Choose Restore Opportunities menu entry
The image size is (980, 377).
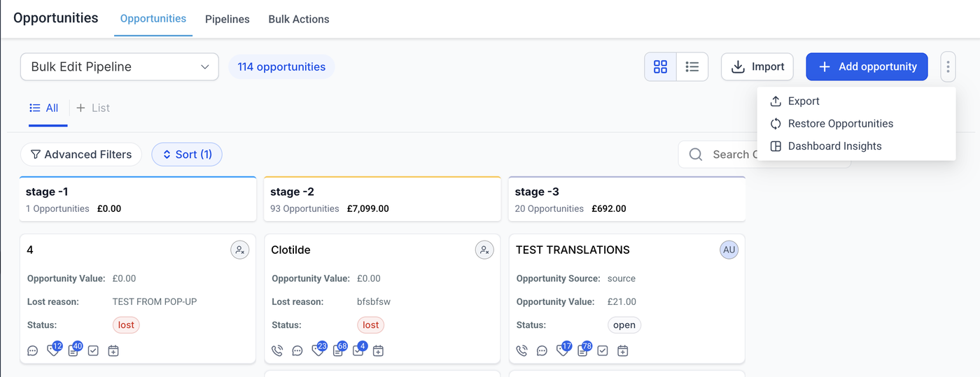point(840,124)
